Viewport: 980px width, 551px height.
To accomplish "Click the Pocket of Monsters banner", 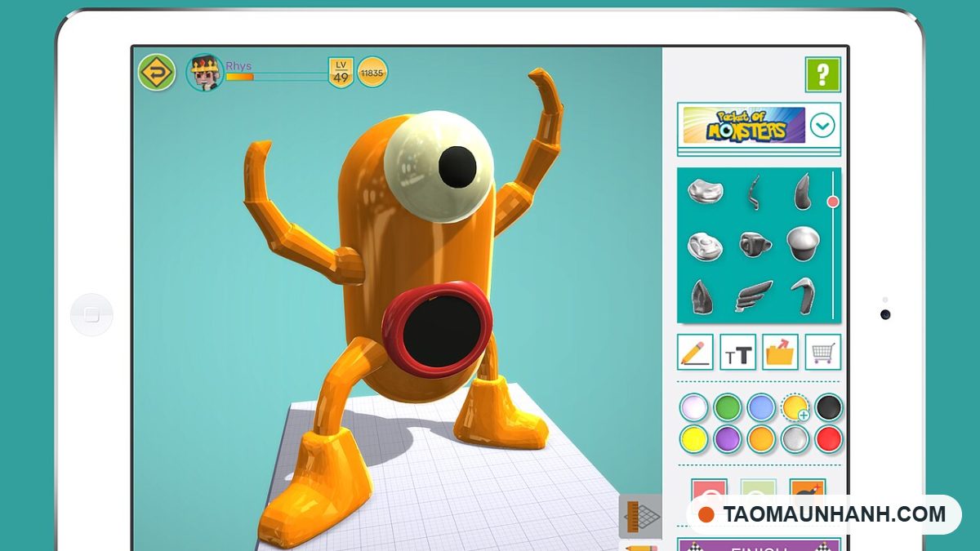I will coord(744,126).
